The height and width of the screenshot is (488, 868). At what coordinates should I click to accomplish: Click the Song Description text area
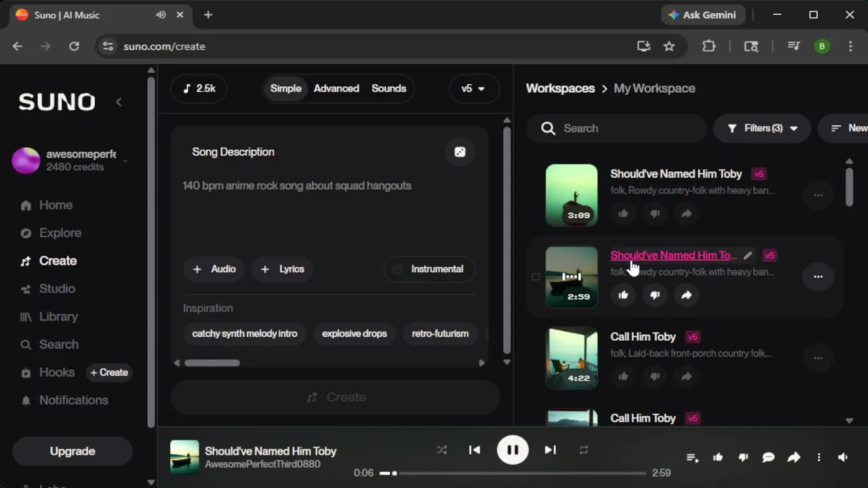[x=329, y=211]
